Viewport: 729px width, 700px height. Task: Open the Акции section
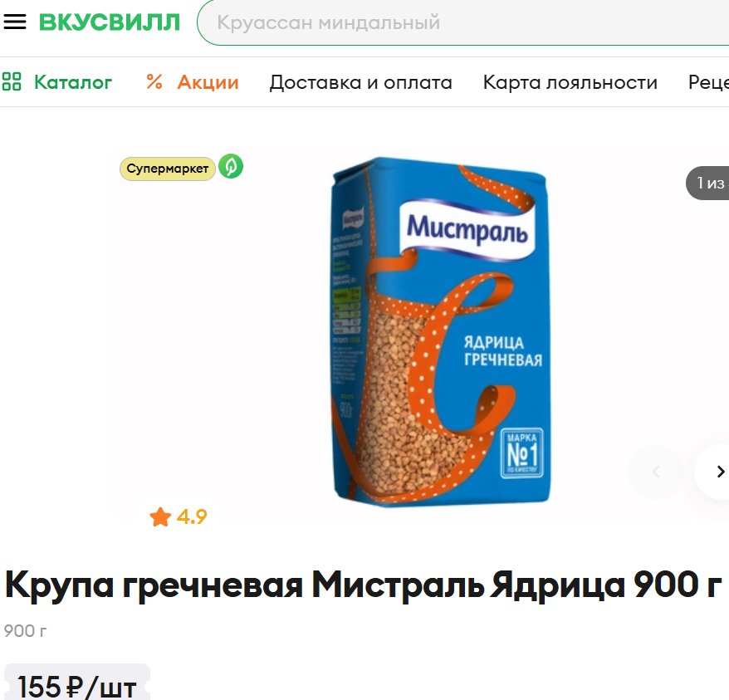[x=208, y=82]
